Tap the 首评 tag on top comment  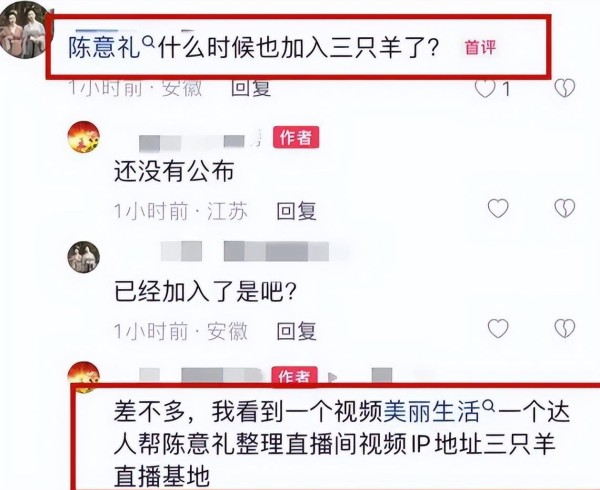point(480,48)
